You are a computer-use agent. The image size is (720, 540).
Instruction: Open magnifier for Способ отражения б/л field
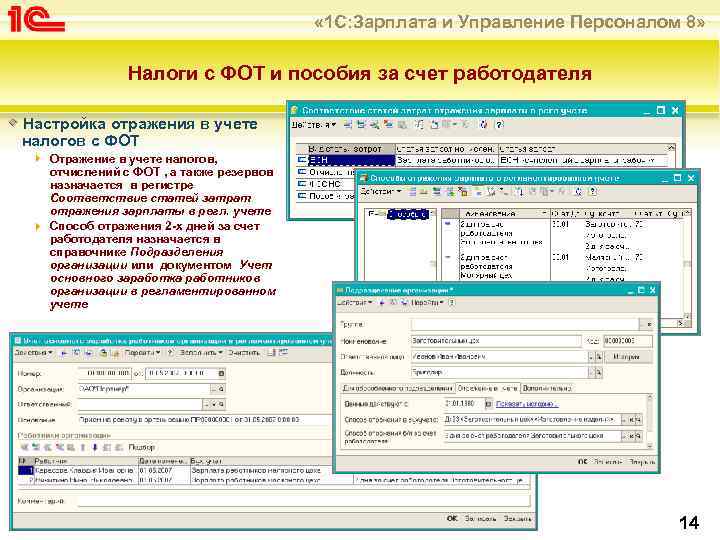[639, 436]
